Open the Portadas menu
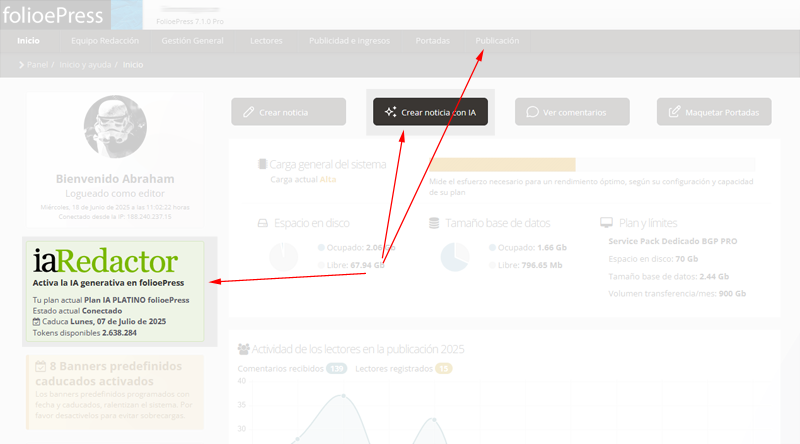Screen dimensions: 800x444 [x=433, y=41]
